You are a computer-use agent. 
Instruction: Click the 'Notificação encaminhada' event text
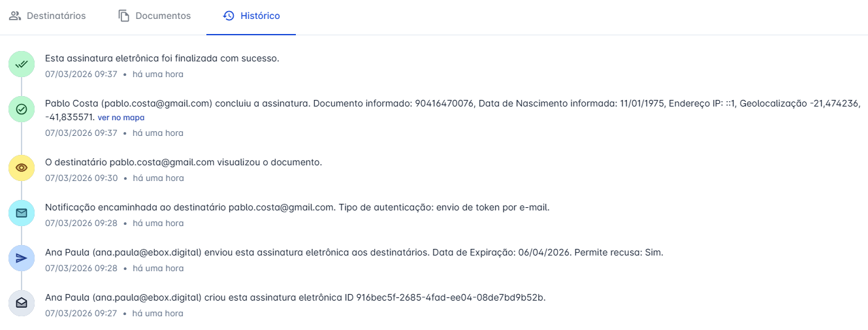[297, 207]
